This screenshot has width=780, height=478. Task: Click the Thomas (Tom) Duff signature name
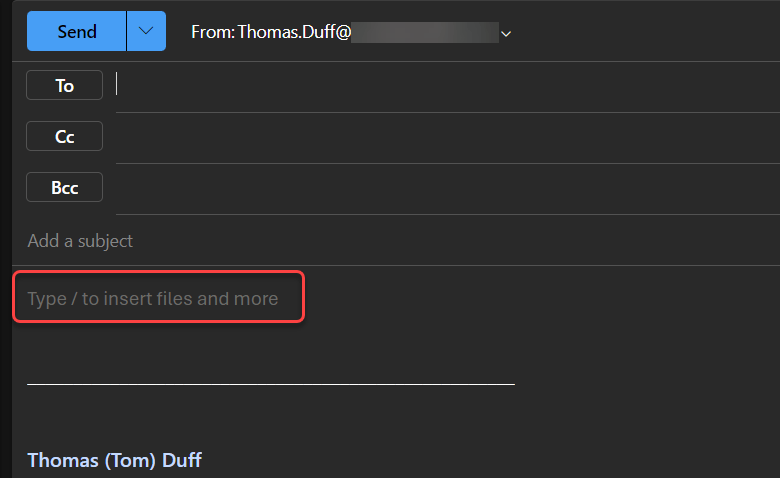(115, 461)
